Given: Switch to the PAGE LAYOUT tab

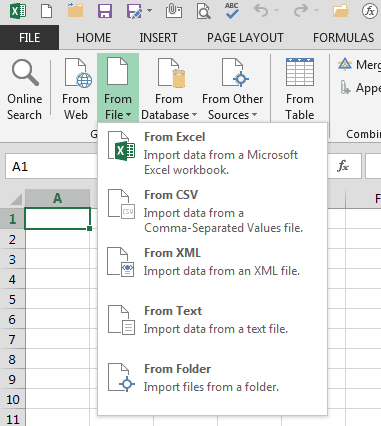Looking at the screenshot, I should 245,37.
